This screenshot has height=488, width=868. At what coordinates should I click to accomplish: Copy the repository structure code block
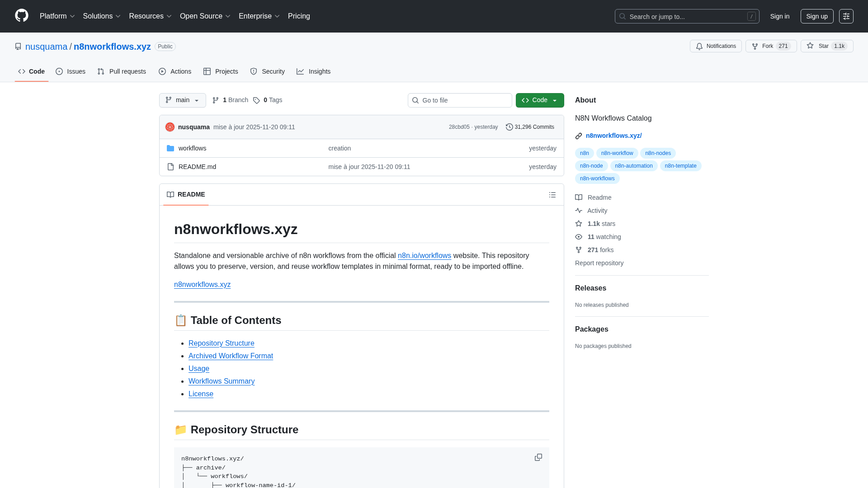click(x=538, y=457)
